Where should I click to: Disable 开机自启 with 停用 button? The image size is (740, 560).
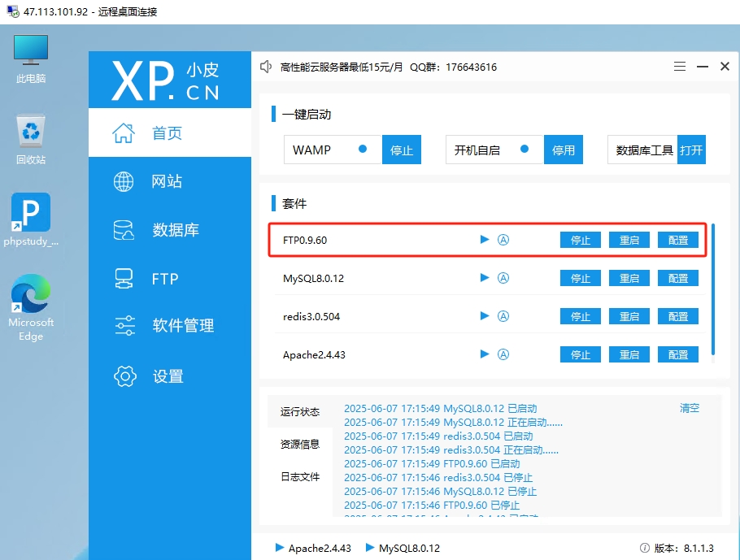[564, 150]
